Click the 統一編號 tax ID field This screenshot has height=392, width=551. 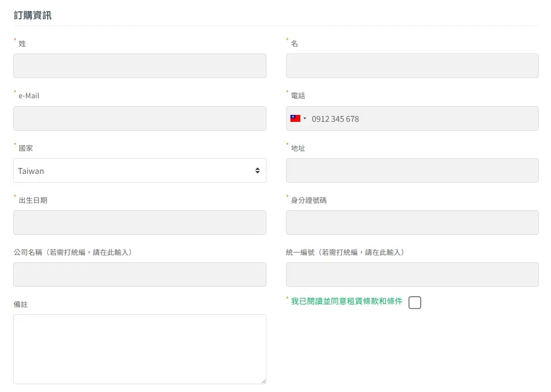coord(412,274)
